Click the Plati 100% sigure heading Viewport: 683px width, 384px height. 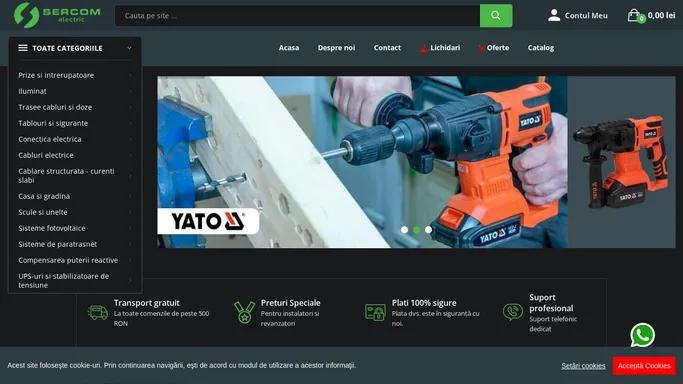point(424,303)
